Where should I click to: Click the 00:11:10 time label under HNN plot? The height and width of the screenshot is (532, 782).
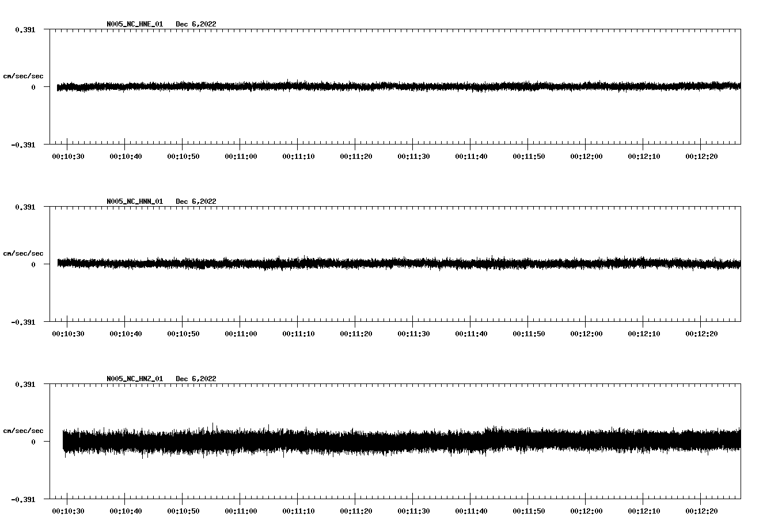[x=298, y=334]
